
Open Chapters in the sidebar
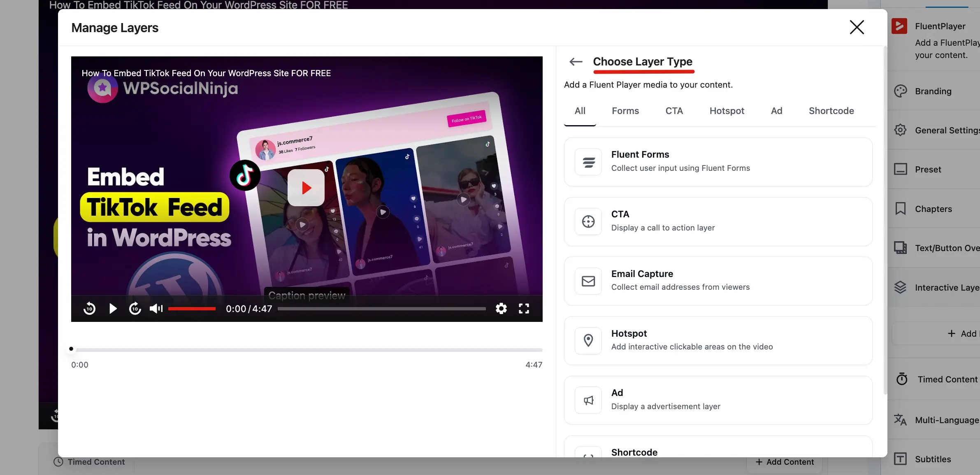pos(933,209)
